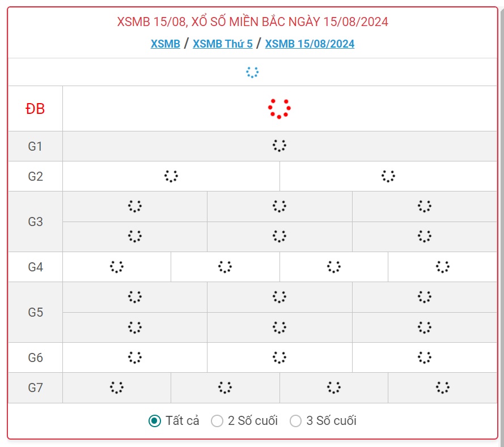This screenshot has width=504, height=447.
Task: Click the G7 row label
Action: [x=35, y=388]
